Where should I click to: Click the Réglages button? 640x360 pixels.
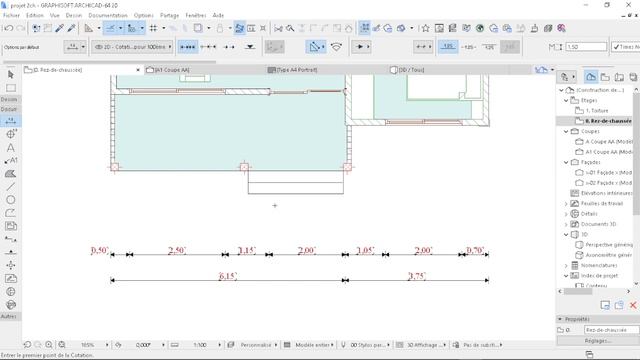[x=598, y=341]
